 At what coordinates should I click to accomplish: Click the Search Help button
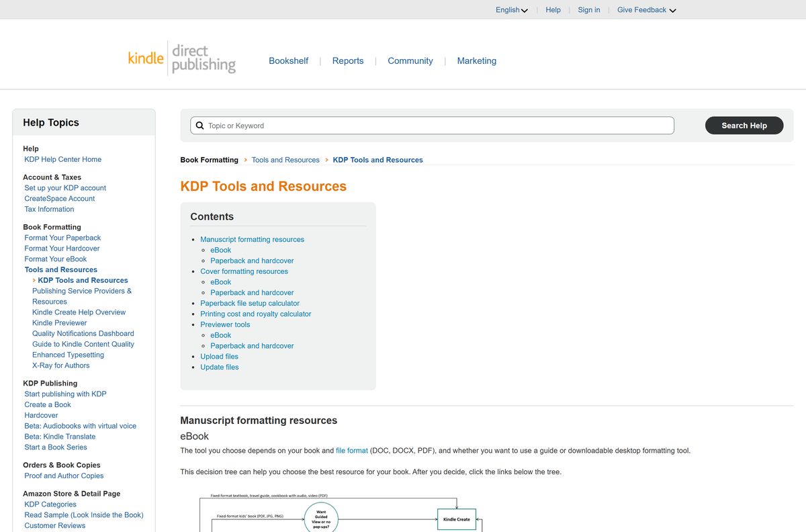coord(744,126)
